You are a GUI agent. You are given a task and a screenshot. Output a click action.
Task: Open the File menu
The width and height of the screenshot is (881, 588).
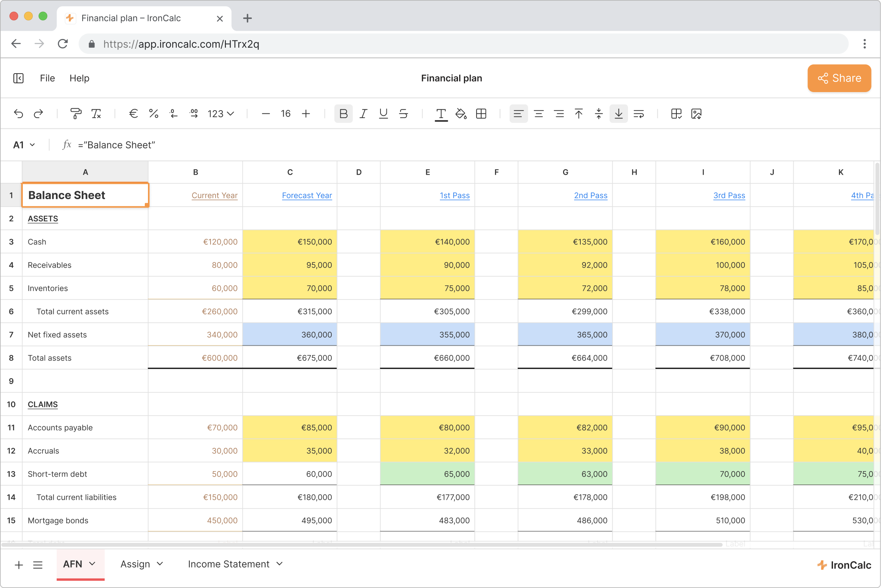pos(47,78)
